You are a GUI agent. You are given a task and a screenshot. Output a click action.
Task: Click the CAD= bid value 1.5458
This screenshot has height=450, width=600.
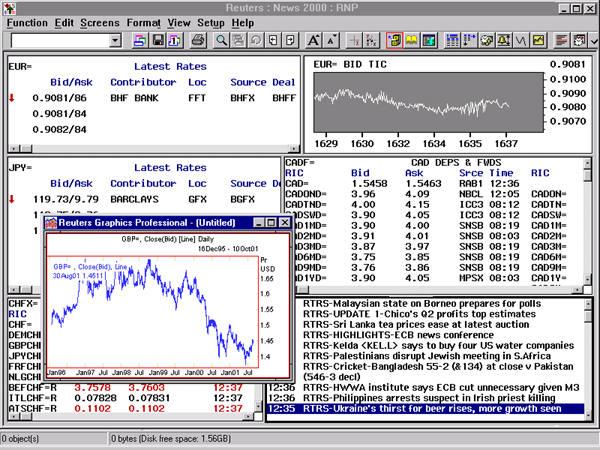369,184
